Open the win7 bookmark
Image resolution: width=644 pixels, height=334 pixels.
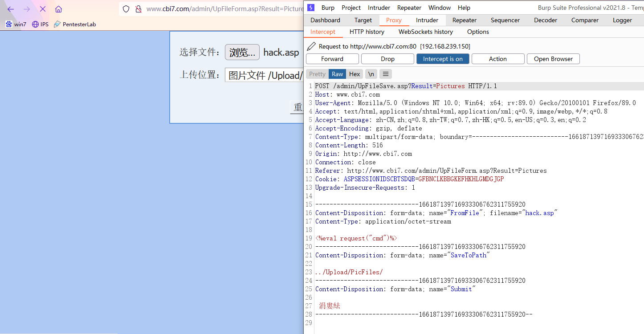click(16, 24)
